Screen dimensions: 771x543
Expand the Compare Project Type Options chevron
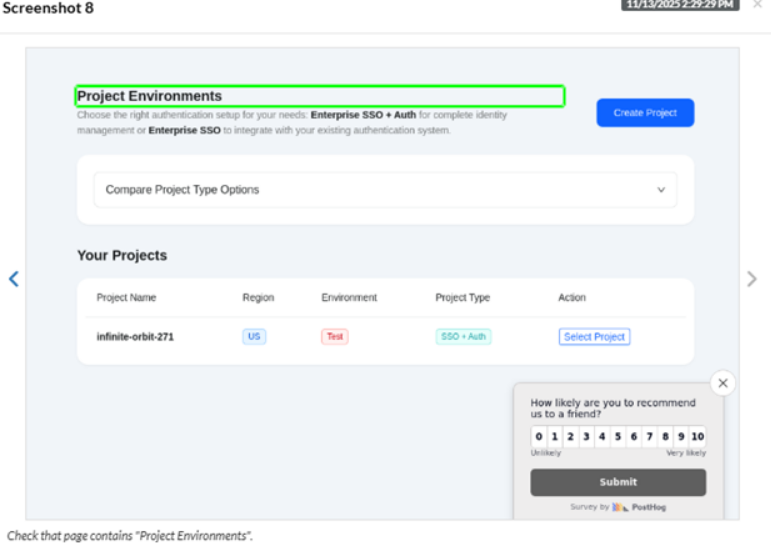coord(661,190)
